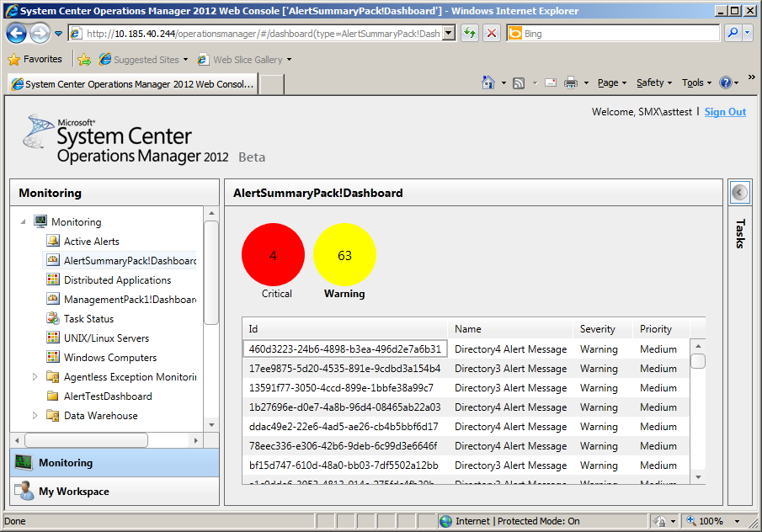Click the alert grid vertical scrollbar thumb
Screen dimensions: 762x532
[x=698, y=361]
